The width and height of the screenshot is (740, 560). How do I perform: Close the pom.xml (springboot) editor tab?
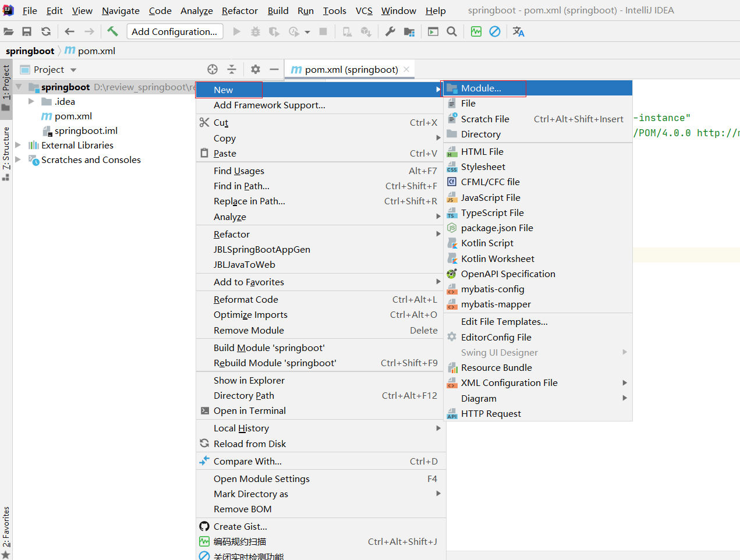[x=406, y=69]
